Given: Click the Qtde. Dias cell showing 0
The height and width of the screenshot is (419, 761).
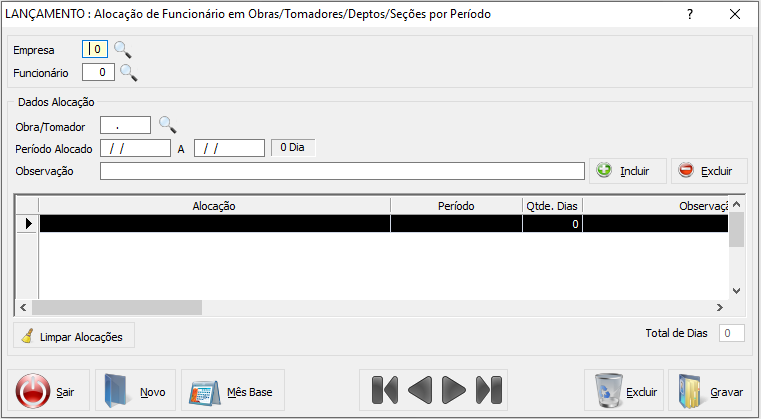Looking at the screenshot, I should click(x=552, y=224).
